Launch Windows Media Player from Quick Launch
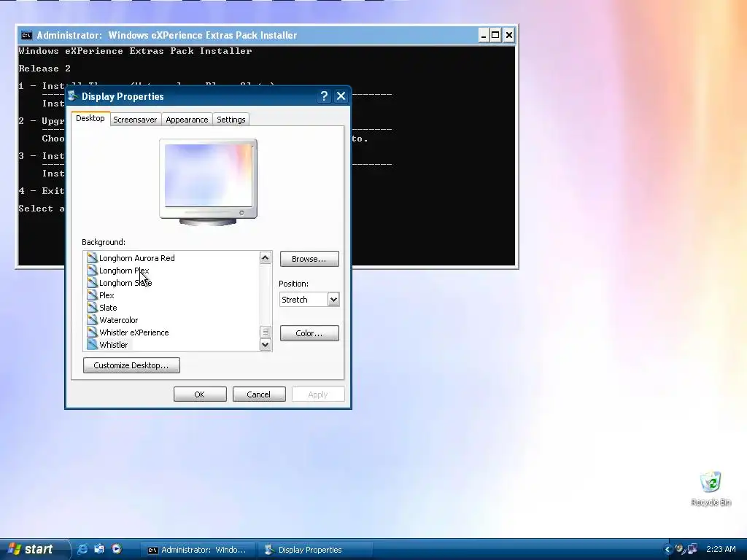Screen dimensions: 747x560 pyautogui.click(x=116, y=550)
